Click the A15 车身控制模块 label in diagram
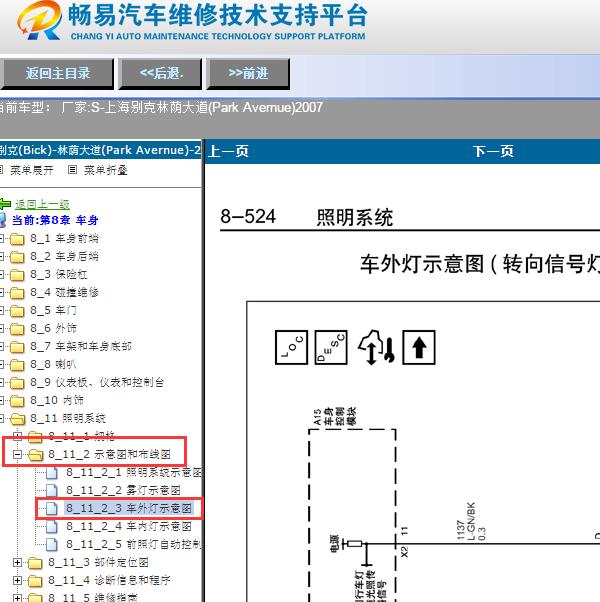Screen dimensions: 600x602 coord(335,416)
